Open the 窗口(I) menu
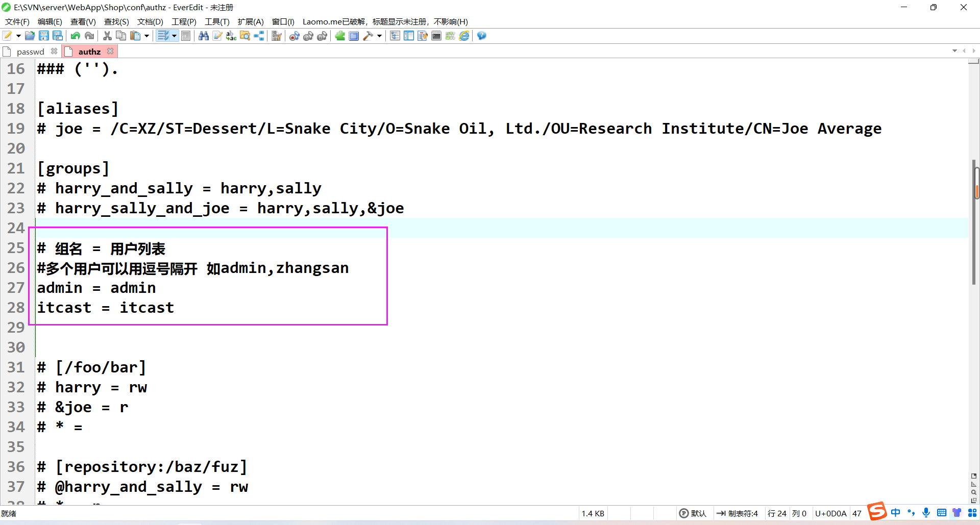Image resolution: width=980 pixels, height=525 pixels. (x=283, y=21)
